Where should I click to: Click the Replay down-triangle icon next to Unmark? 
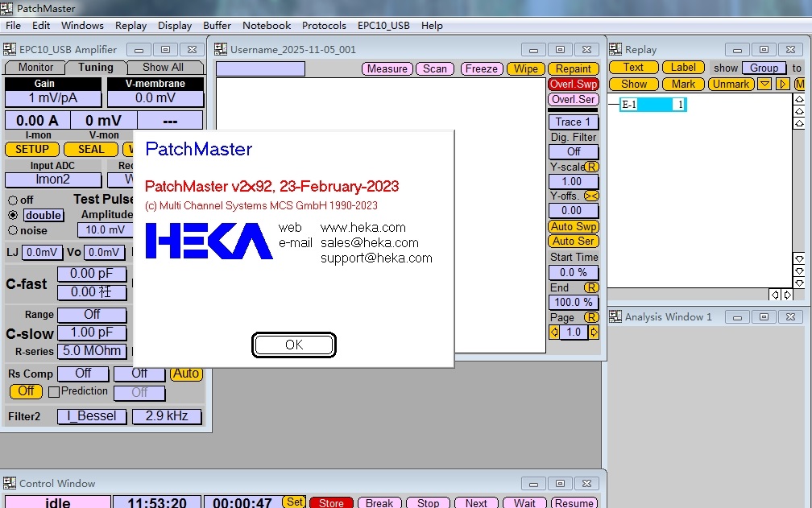tap(764, 84)
